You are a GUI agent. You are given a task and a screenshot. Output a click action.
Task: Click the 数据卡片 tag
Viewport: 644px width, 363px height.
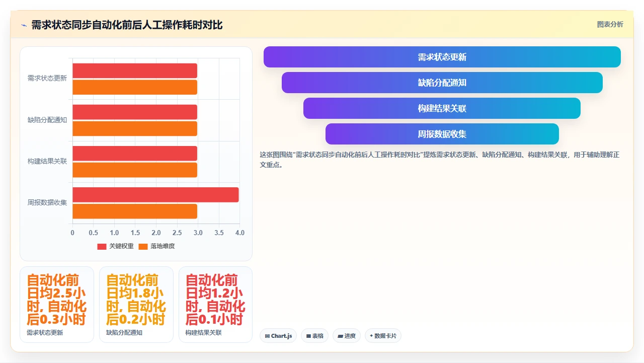[383, 336]
